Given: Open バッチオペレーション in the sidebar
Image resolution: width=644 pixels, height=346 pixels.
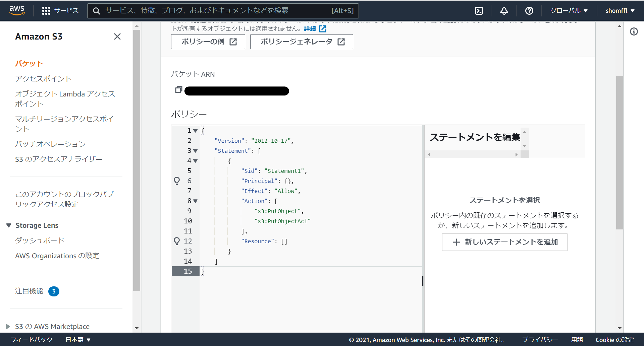Looking at the screenshot, I should pyautogui.click(x=50, y=144).
